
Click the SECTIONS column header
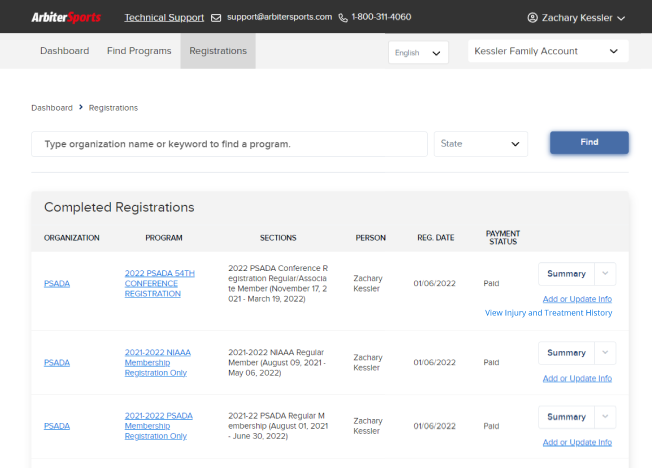(278, 238)
